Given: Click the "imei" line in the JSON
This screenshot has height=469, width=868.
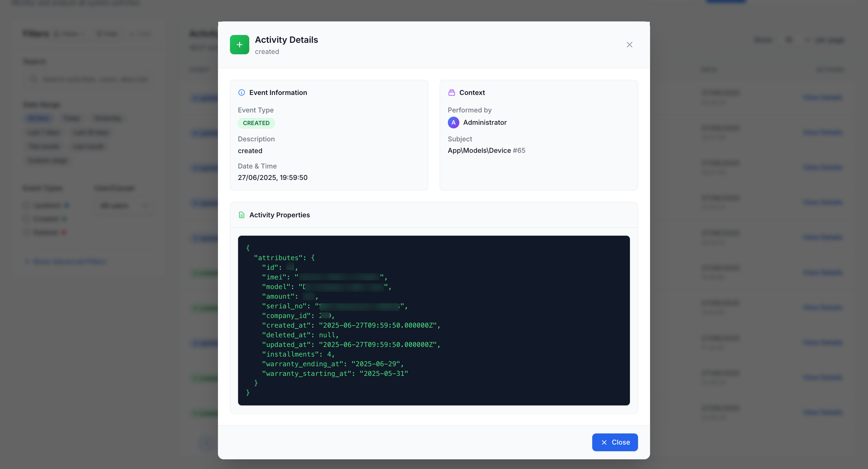Looking at the screenshot, I should point(325,277).
